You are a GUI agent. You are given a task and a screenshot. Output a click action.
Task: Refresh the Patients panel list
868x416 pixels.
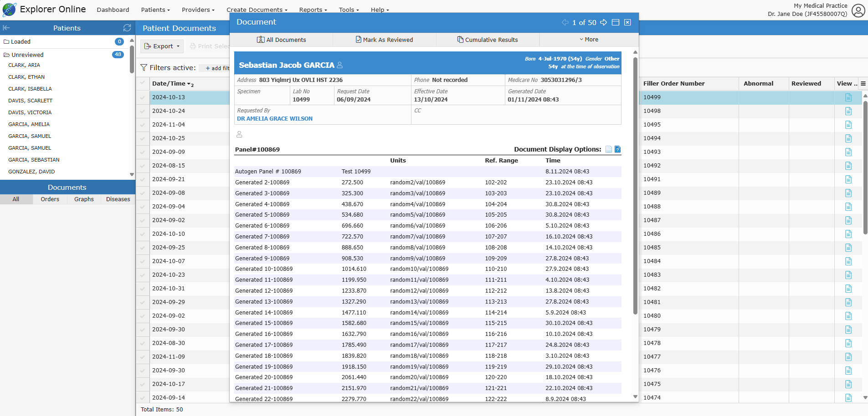pos(127,28)
